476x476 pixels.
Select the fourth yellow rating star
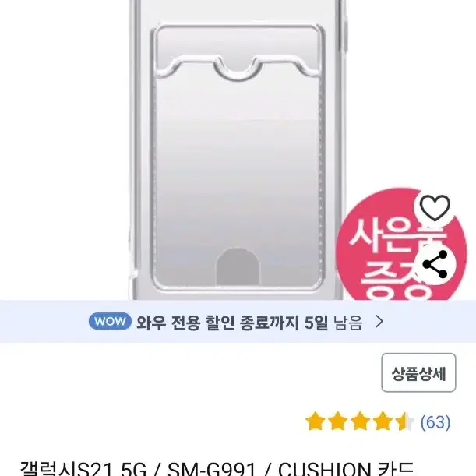[383, 421]
